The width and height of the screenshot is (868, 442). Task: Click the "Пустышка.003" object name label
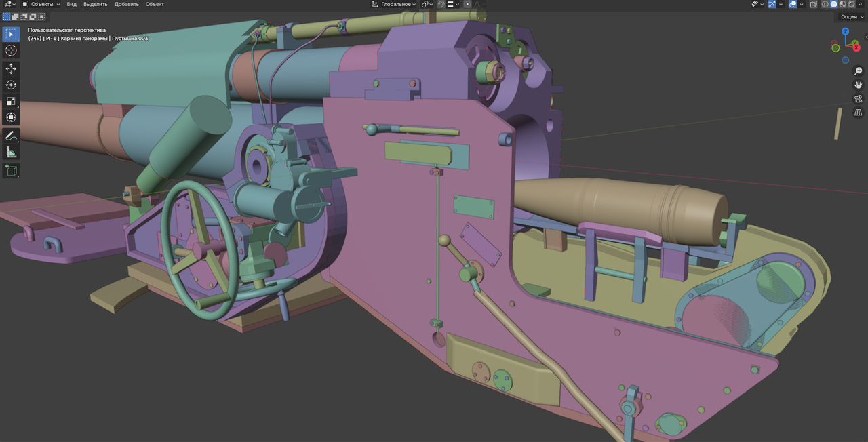(130, 38)
